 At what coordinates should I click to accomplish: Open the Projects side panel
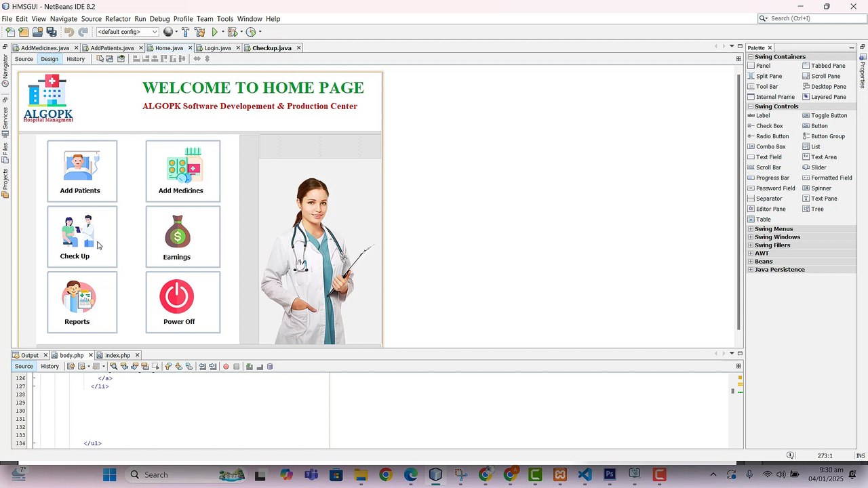5,184
